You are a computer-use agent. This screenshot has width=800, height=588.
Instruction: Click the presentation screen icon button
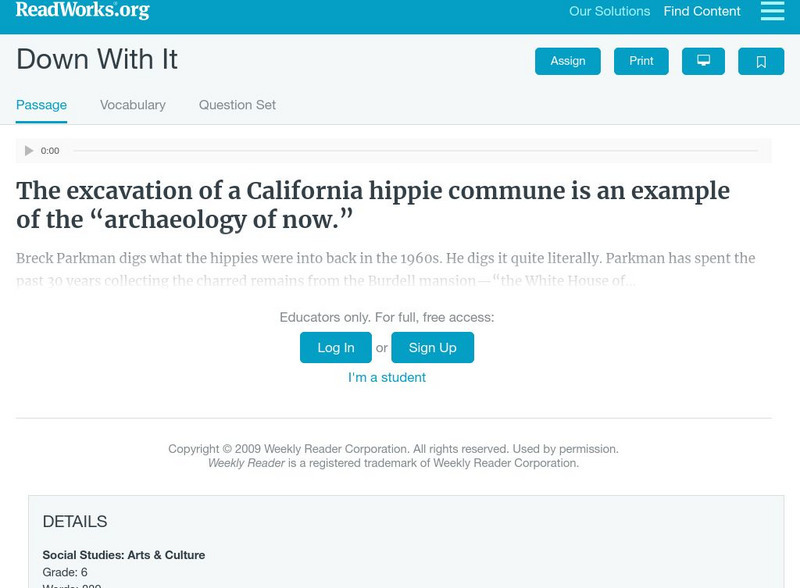pos(703,61)
